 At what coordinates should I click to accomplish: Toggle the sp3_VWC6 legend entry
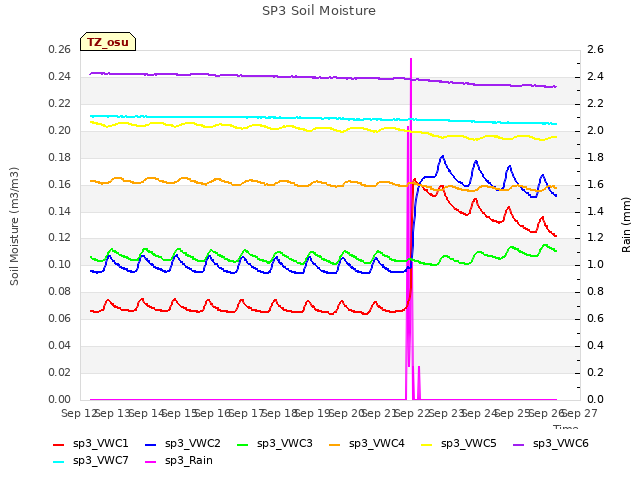551,444
